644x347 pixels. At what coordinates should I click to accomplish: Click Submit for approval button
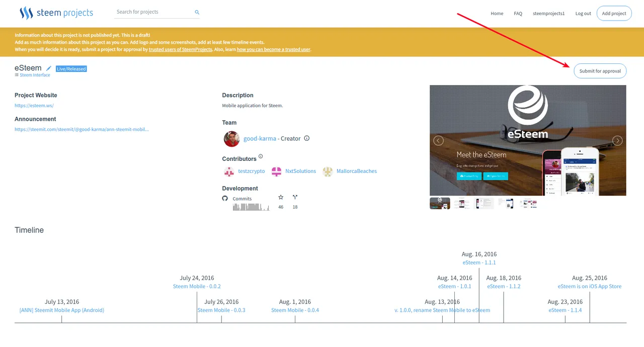pyautogui.click(x=600, y=71)
